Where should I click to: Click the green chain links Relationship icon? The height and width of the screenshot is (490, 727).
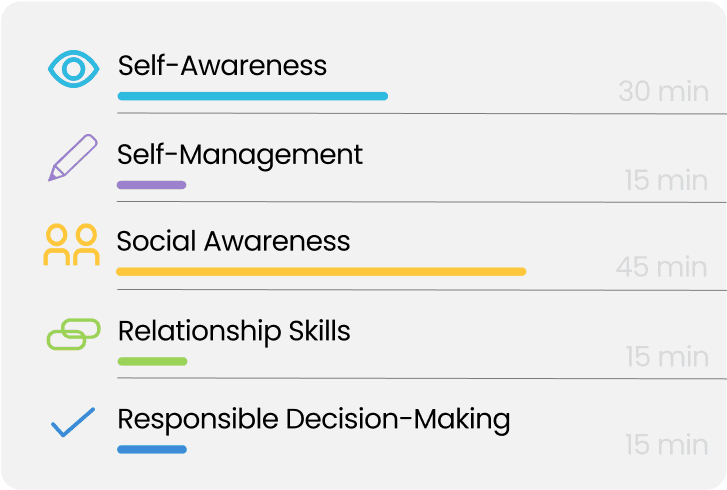click(x=73, y=333)
